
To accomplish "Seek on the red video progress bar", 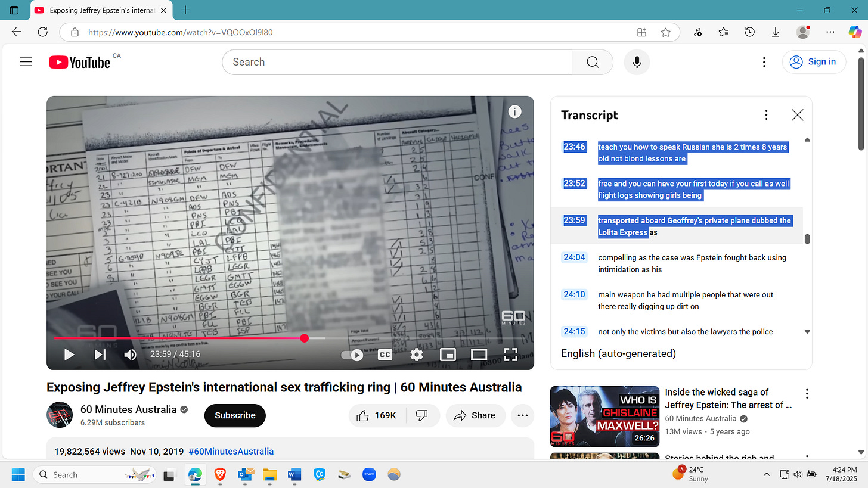I will coord(290,338).
